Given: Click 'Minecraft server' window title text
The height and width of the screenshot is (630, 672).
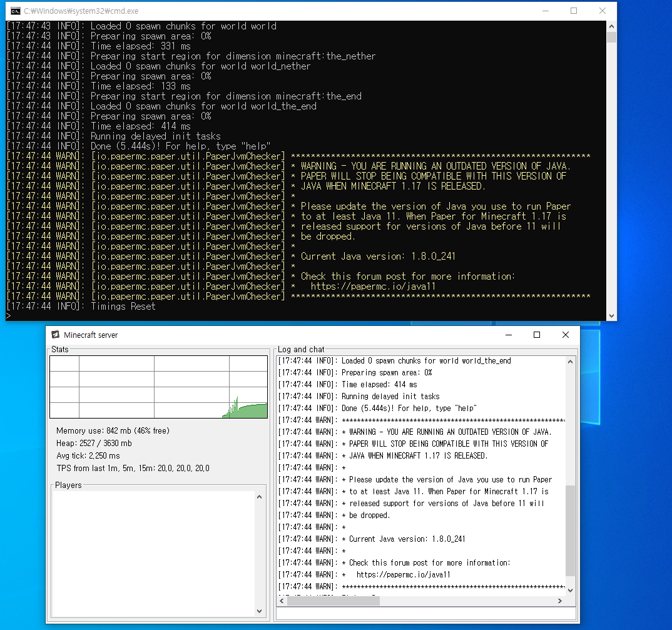Looking at the screenshot, I should [91, 335].
